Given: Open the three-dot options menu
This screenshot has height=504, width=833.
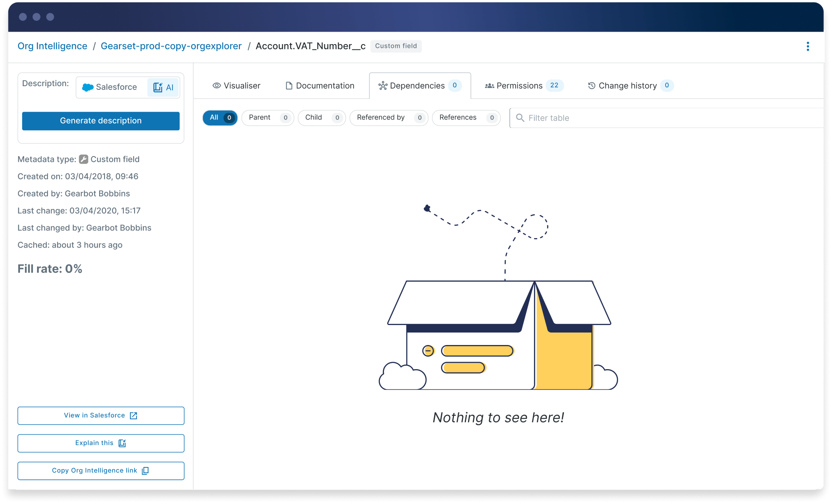Looking at the screenshot, I should click(x=808, y=46).
